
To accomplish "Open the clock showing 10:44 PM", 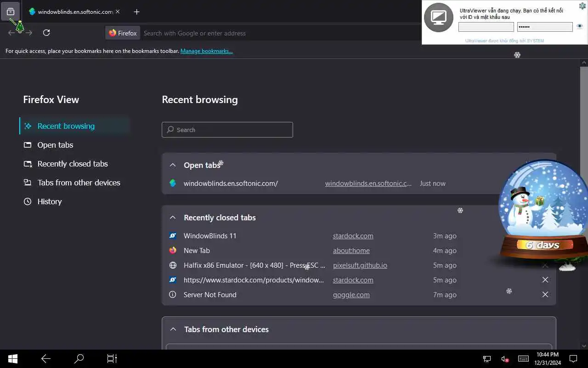I will [x=548, y=359].
